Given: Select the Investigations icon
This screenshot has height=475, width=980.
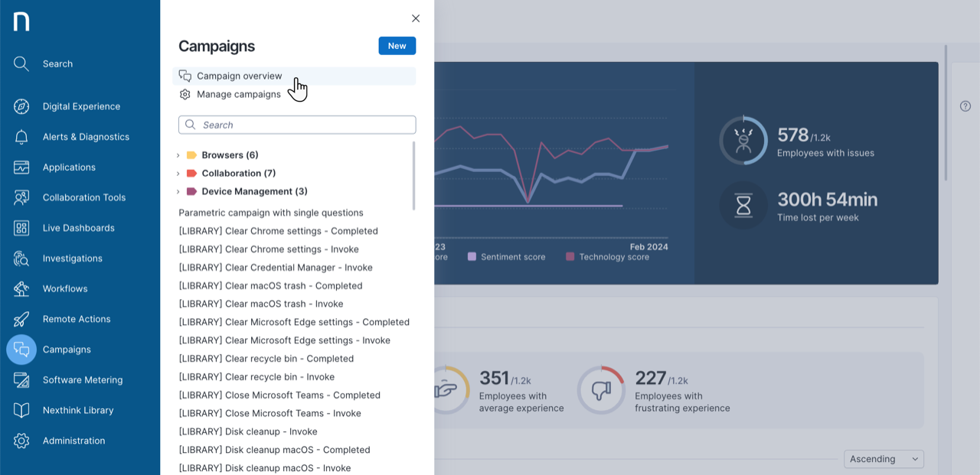Looking at the screenshot, I should [x=21, y=258].
